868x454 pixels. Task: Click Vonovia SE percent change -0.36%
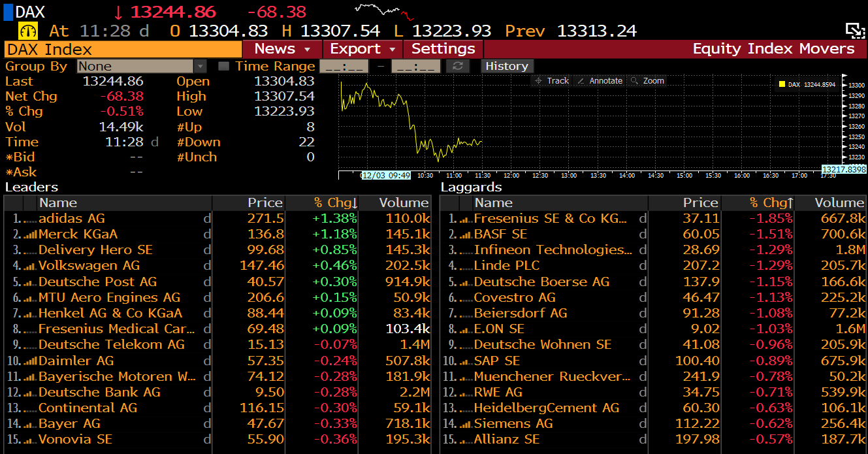click(336, 440)
